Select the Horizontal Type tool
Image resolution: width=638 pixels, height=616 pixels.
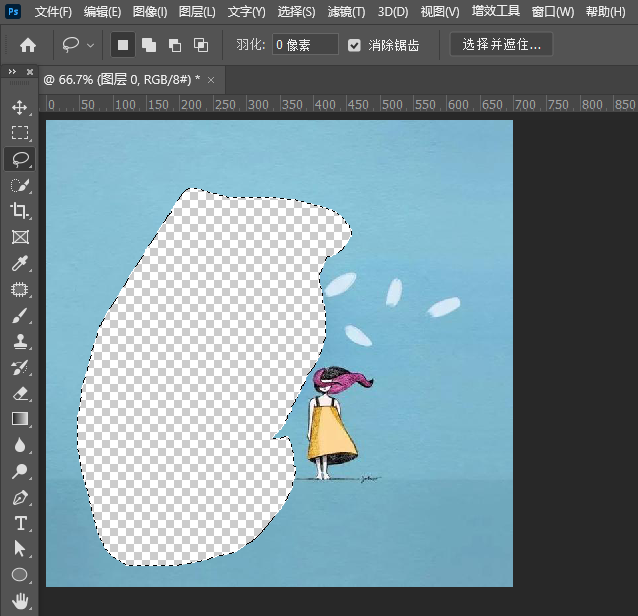point(19,523)
